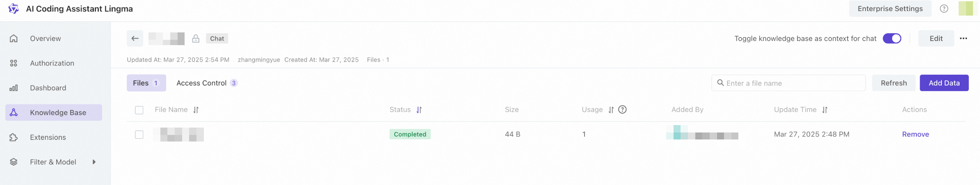
Task: Click the Lingma logo icon
Action: (14, 9)
